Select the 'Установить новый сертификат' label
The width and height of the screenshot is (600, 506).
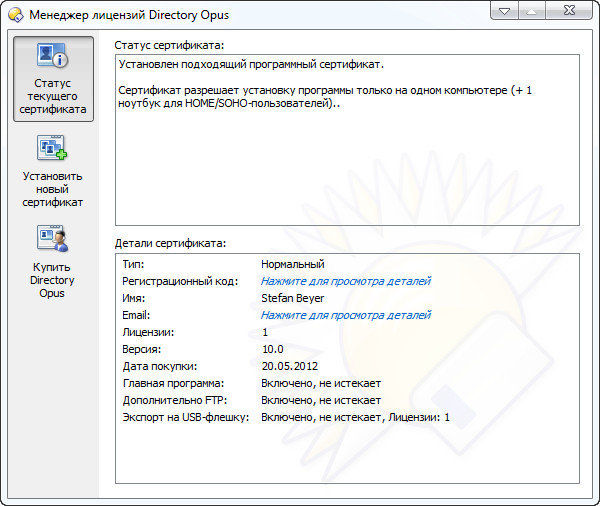pos(53,189)
